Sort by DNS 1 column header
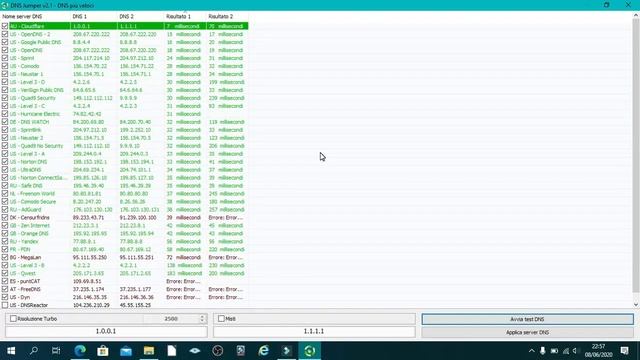This screenshot has width=640, height=360. [93, 16]
